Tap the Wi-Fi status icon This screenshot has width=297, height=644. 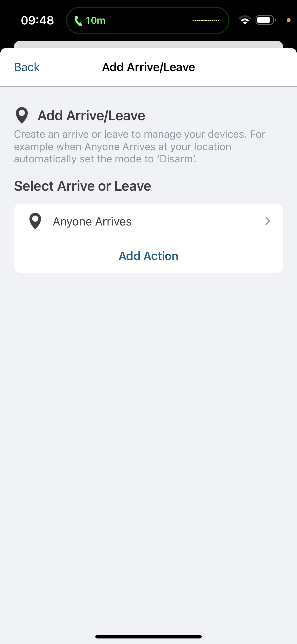[245, 20]
